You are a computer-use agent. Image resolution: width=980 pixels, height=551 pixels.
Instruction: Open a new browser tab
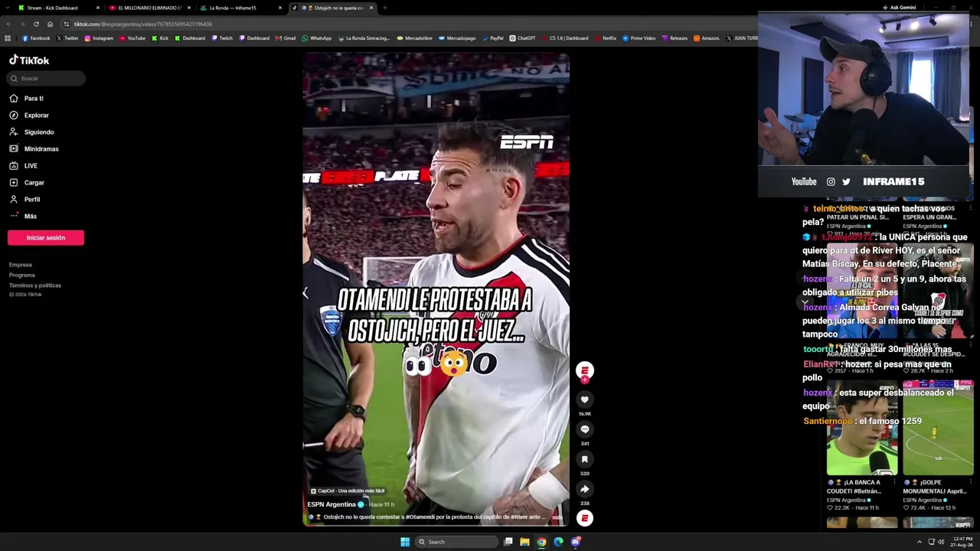pos(384,8)
